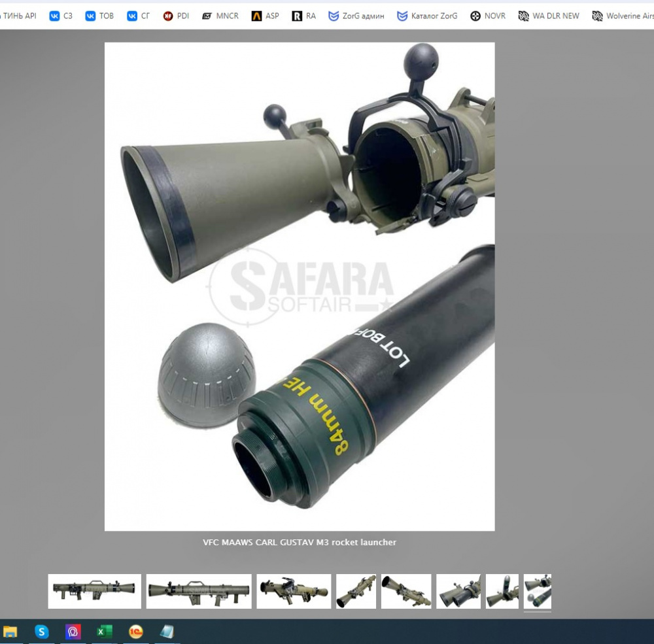Open the "ТИНЬ API" bookmark
The height and width of the screenshot is (644, 654).
pos(18,16)
